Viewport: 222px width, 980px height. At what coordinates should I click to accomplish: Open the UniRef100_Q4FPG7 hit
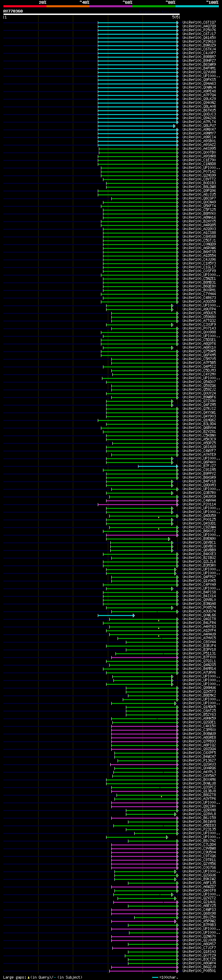click(x=199, y=577)
